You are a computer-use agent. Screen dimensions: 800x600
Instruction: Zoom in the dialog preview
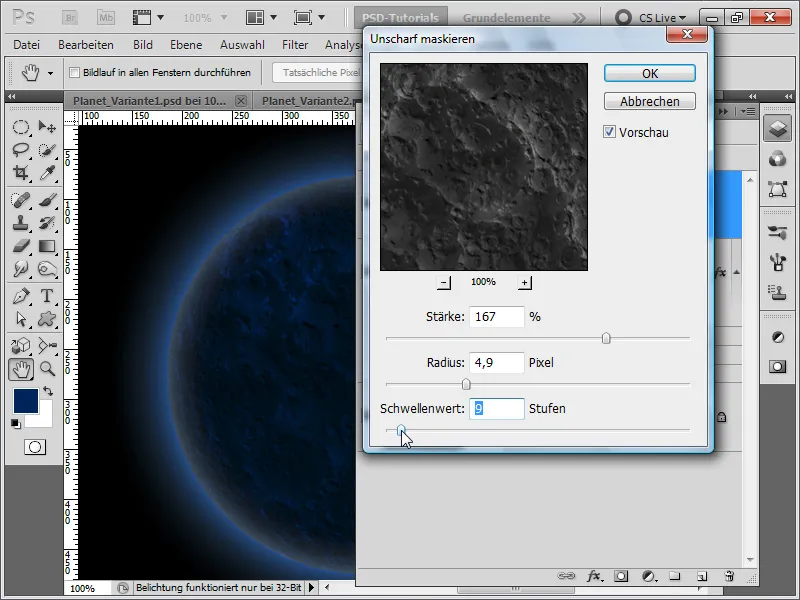pyautogui.click(x=524, y=283)
